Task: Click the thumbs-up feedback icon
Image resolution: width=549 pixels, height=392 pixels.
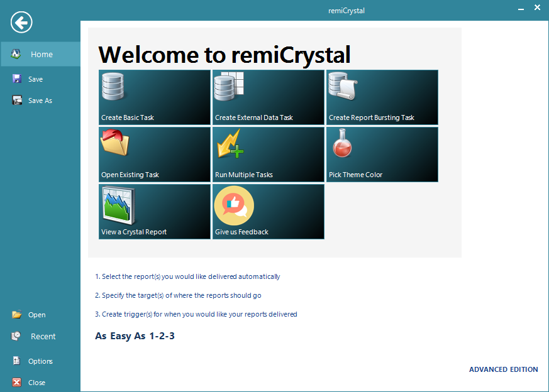Action: coord(234,205)
